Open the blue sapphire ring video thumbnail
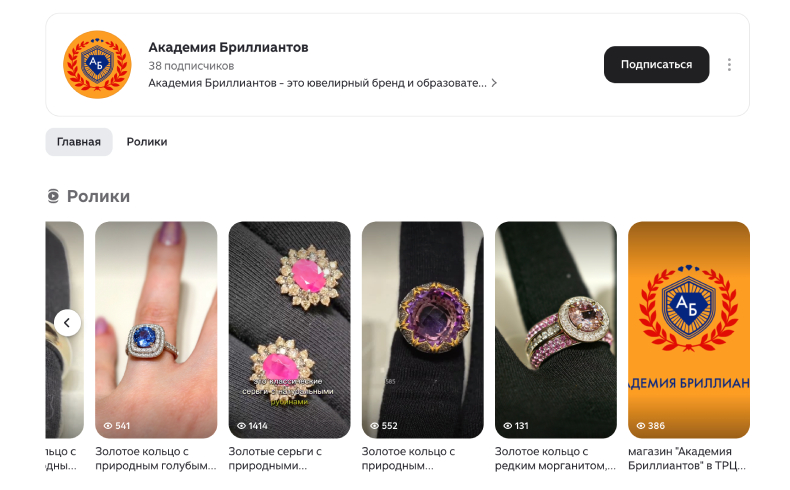 tap(156, 330)
